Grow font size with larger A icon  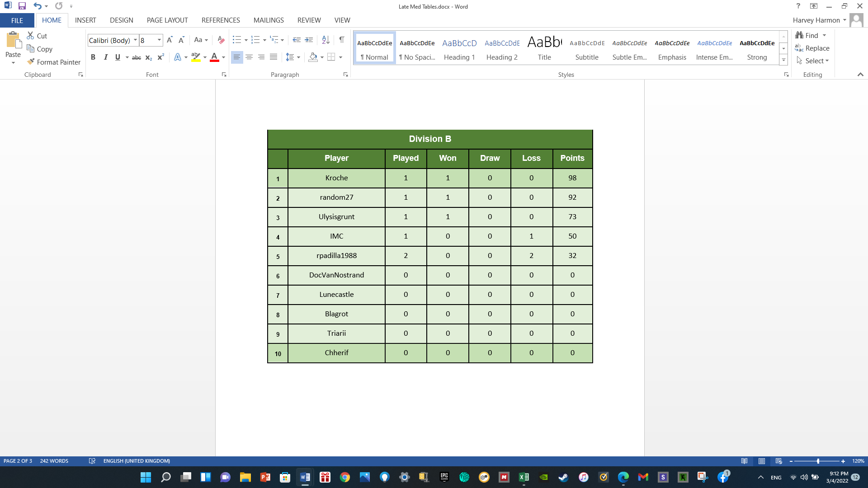click(x=170, y=40)
